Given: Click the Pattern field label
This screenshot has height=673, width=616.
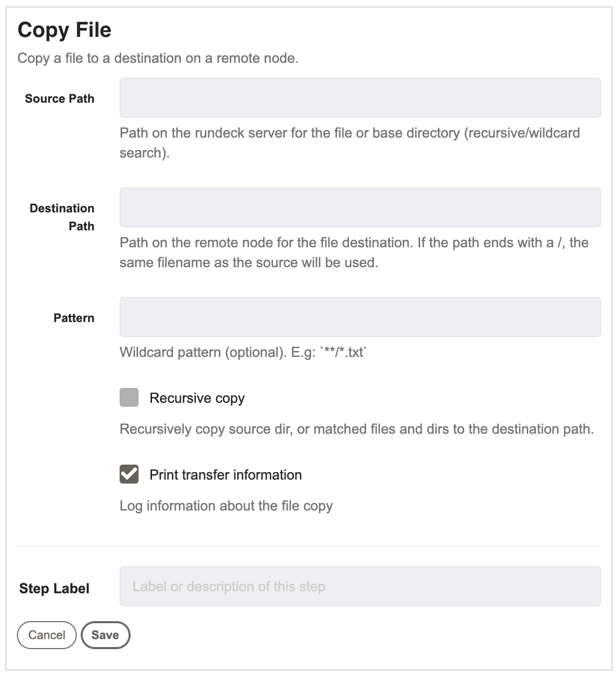Looking at the screenshot, I should (74, 318).
